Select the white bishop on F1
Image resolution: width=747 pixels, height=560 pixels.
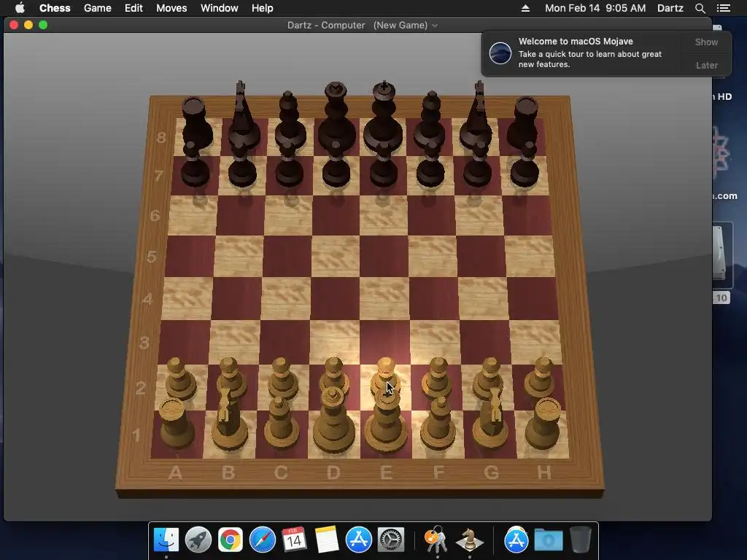(x=438, y=423)
